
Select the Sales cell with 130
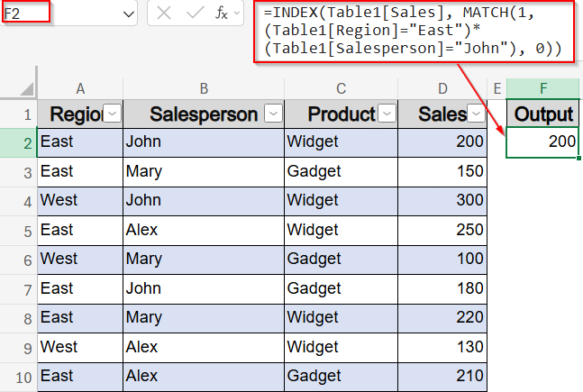442,347
